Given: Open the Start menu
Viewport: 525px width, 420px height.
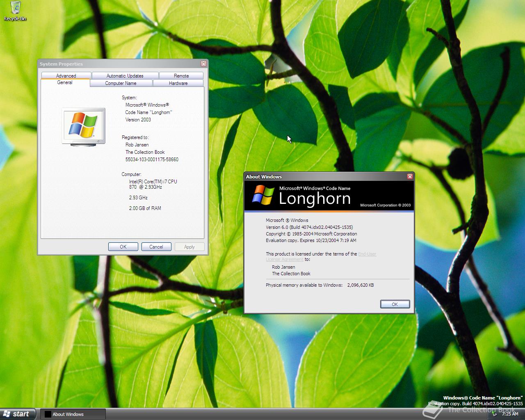Looking at the screenshot, I should pos(18,414).
